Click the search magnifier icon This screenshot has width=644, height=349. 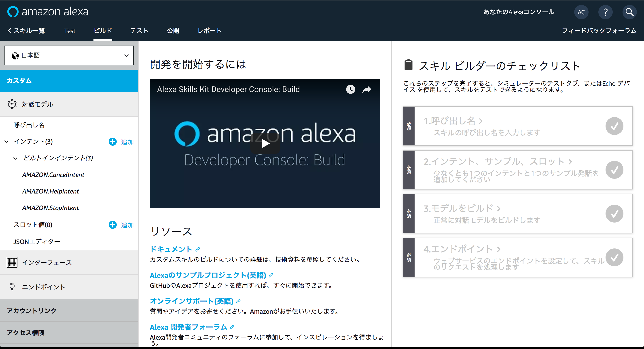click(629, 12)
